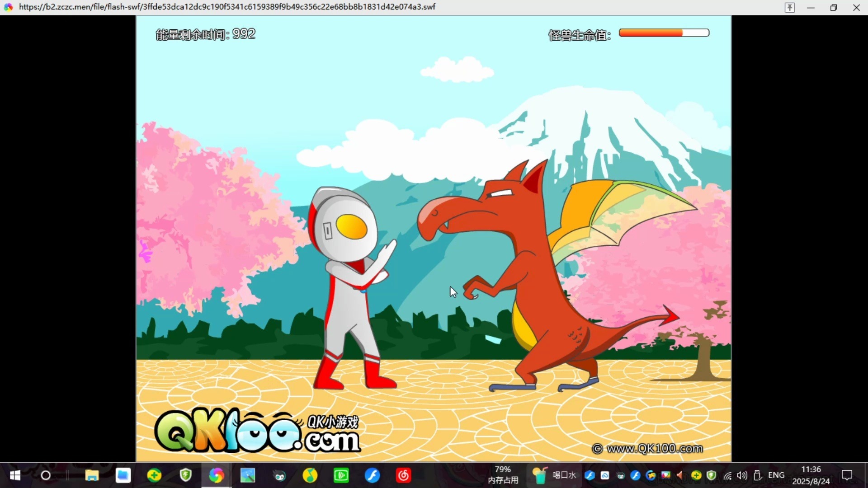Open the 360 green plus icon
868x488 pixels.
point(154,475)
